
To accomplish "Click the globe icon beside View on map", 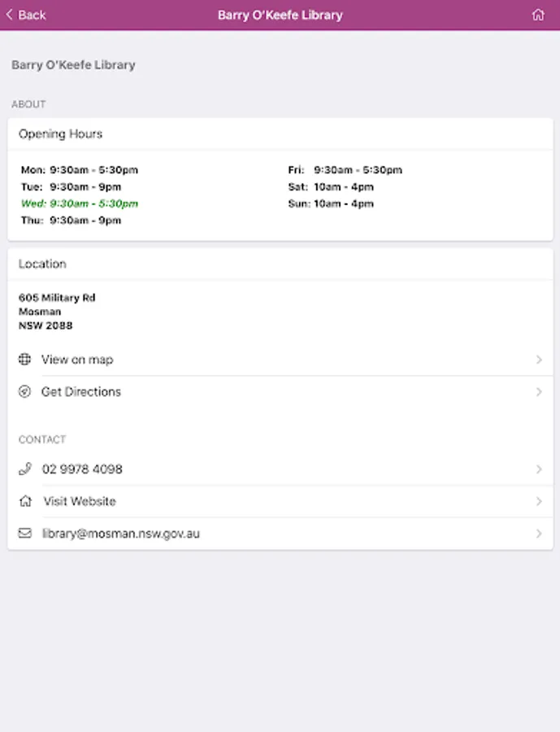I will point(24,359).
